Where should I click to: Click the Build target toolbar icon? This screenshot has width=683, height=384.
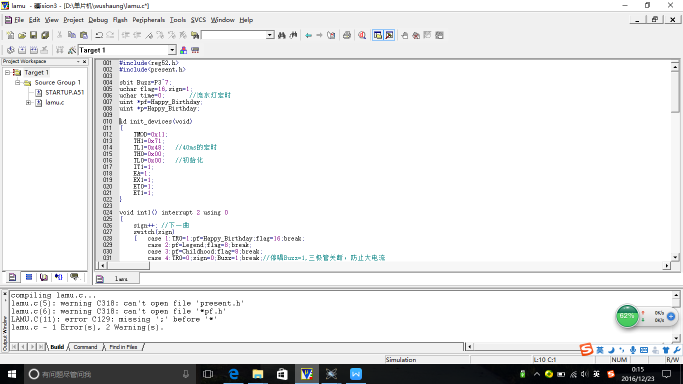click(22, 50)
